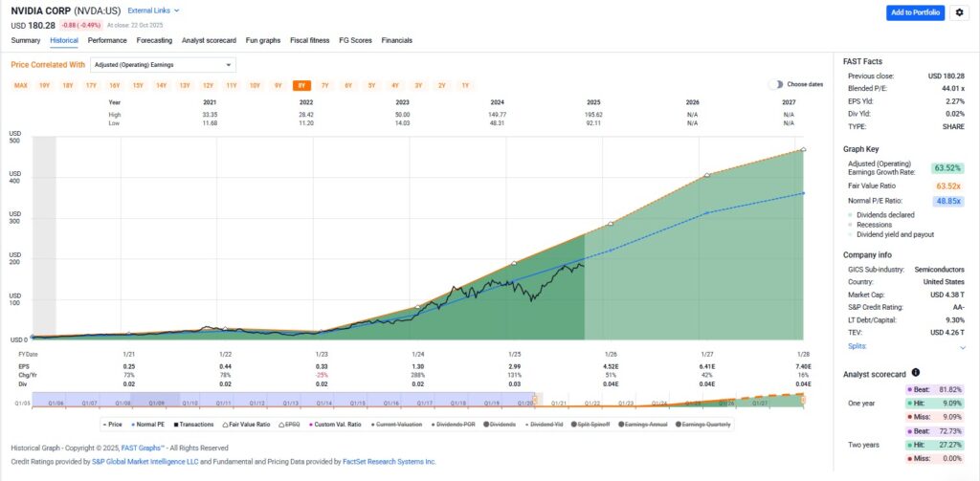
Task: Click the timeline range slider bar
Action: [x=416, y=403]
